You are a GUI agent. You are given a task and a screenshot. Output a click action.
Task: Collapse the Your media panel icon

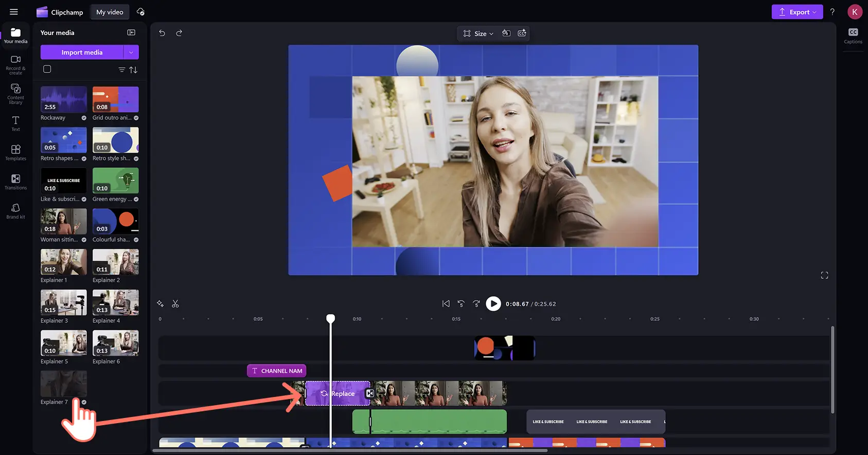(x=131, y=32)
